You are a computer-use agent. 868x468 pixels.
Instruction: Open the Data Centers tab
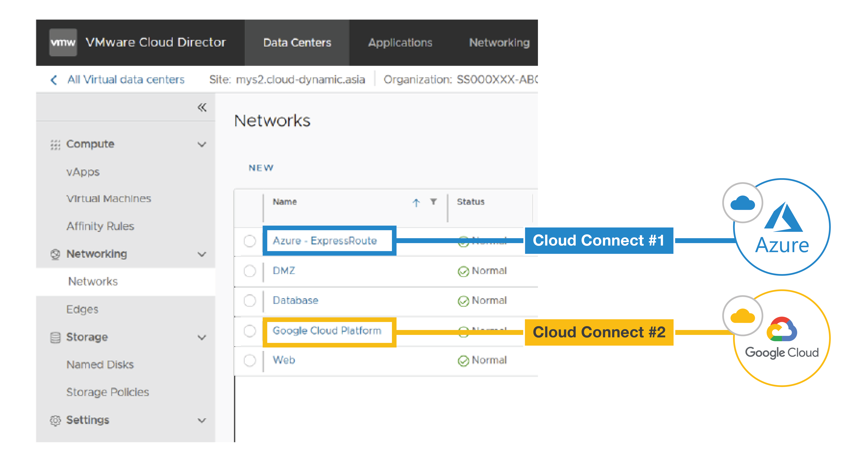point(297,42)
